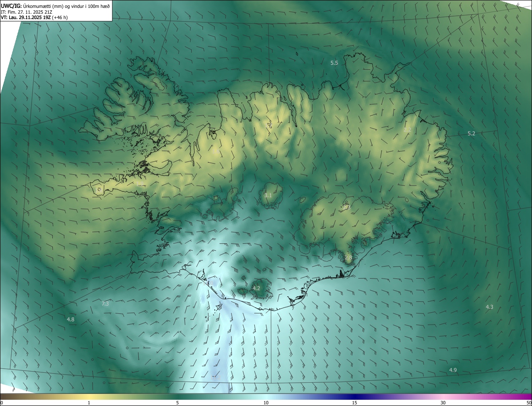Click the 3.1 value label on the central glacier
Screen dimensions: 532x406
(268, 195)
